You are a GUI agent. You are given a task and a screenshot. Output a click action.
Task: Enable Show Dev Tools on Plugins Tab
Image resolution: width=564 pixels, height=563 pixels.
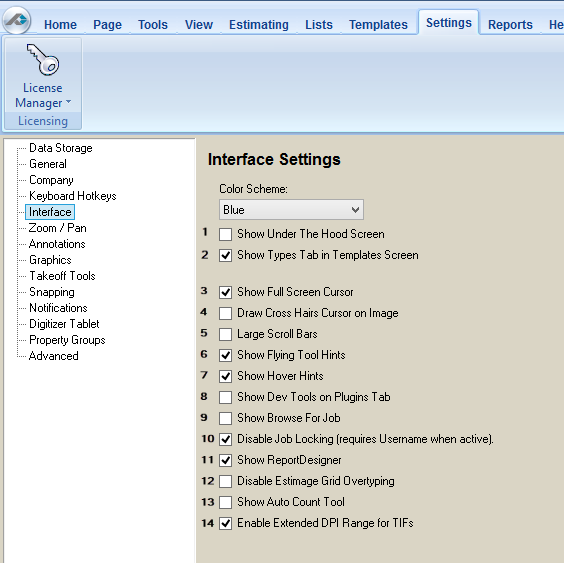(x=226, y=397)
